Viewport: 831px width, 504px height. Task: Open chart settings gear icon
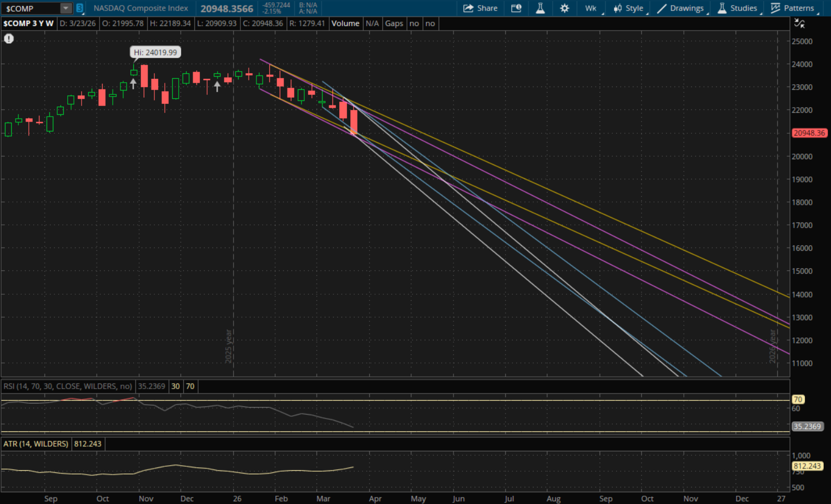(x=565, y=8)
